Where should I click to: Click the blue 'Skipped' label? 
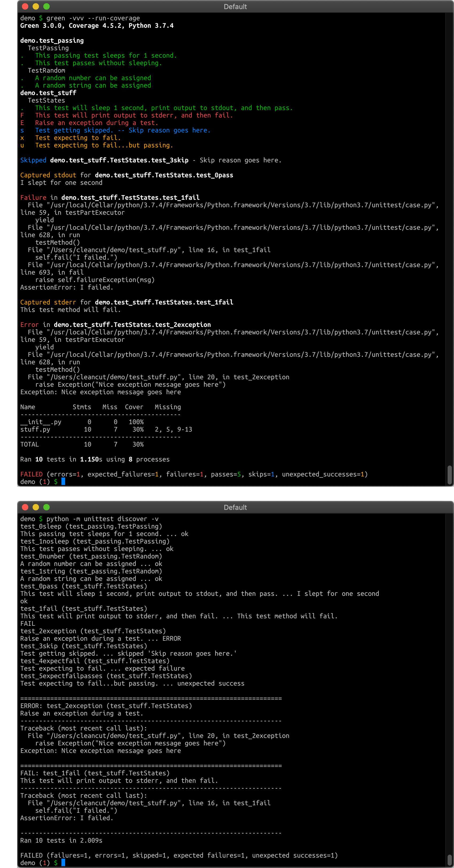pyautogui.click(x=33, y=160)
